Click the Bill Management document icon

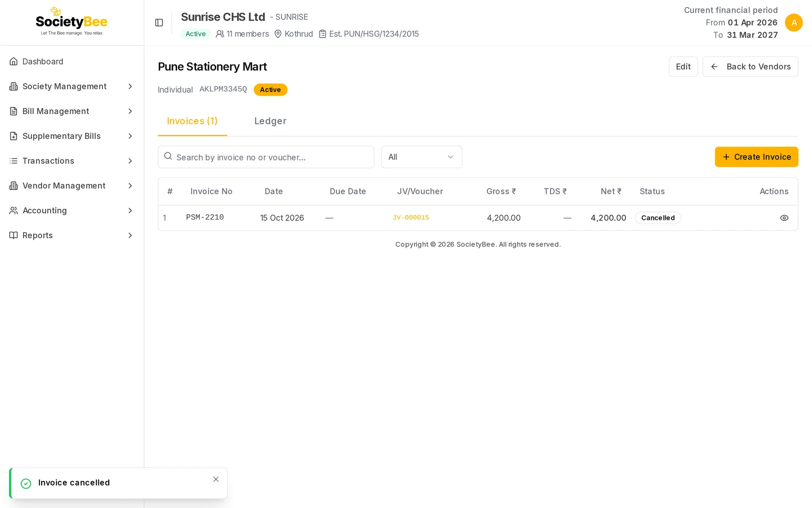[14, 111]
